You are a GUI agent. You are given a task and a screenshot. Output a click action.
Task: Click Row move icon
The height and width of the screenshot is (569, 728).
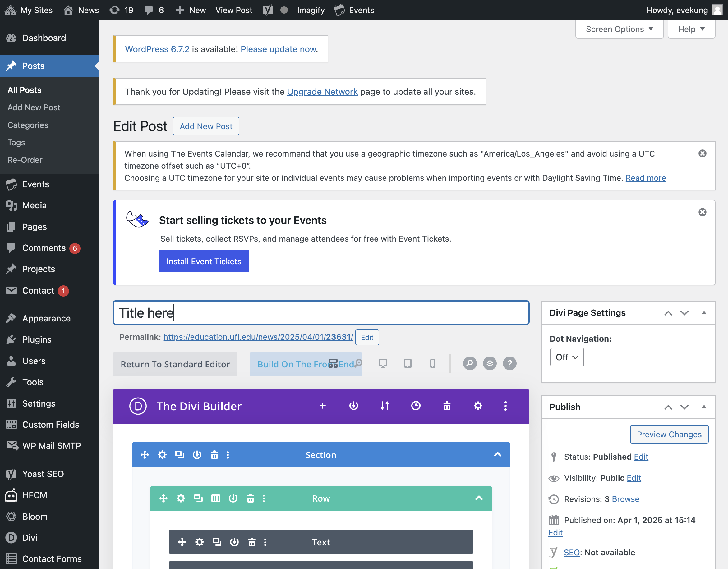tap(163, 498)
